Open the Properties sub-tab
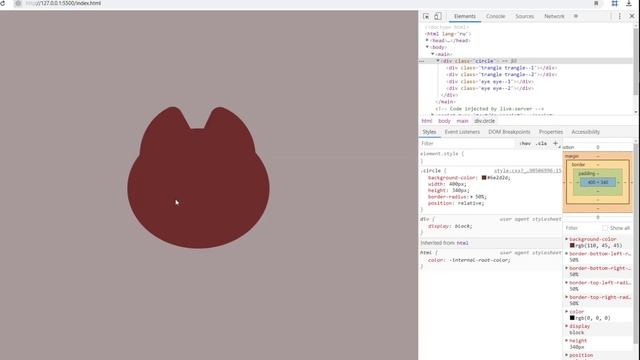This screenshot has height=360, width=640. point(551,132)
